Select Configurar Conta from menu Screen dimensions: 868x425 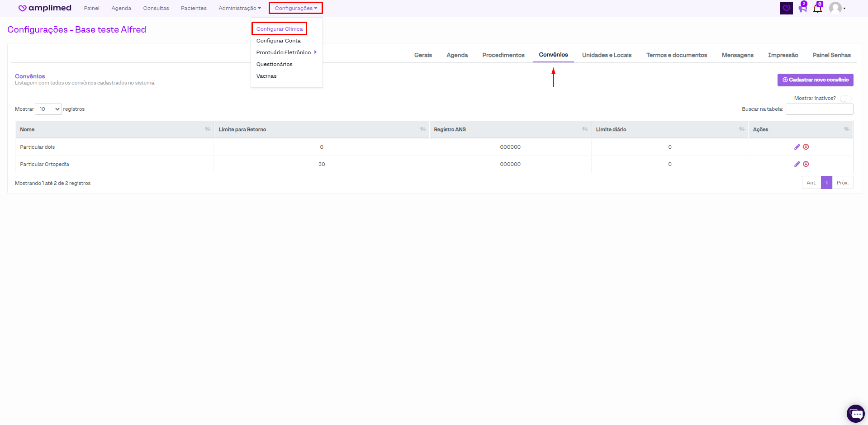pyautogui.click(x=278, y=41)
